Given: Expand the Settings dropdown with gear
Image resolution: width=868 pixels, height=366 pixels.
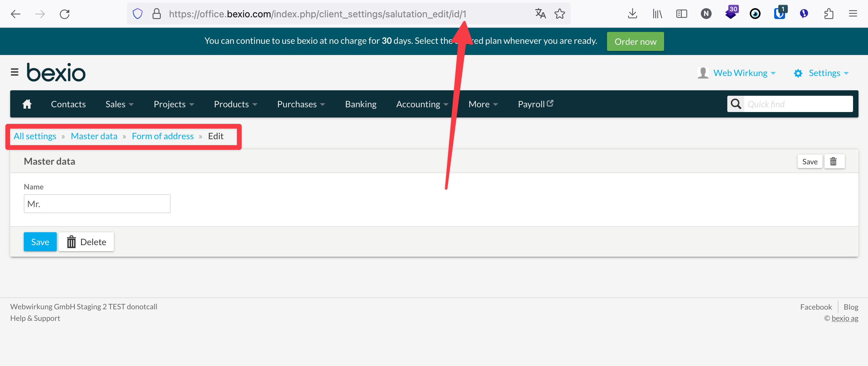Looking at the screenshot, I should tap(821, 73).
